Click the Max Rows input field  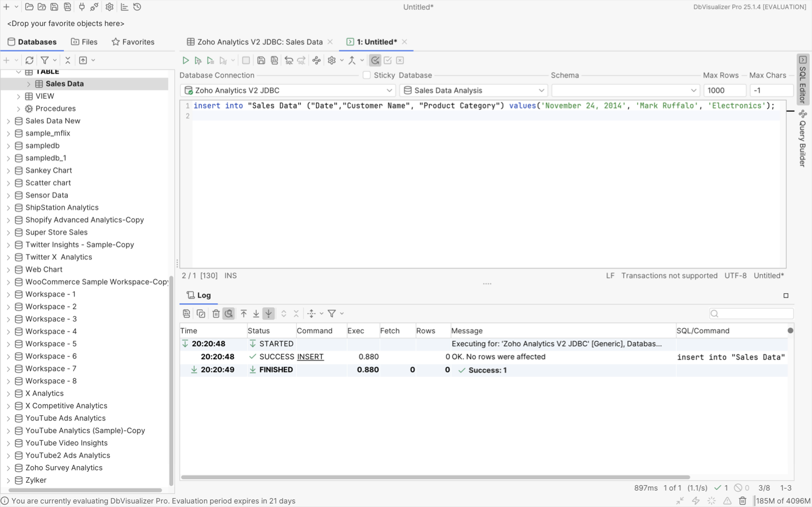[x=724, y=91]
